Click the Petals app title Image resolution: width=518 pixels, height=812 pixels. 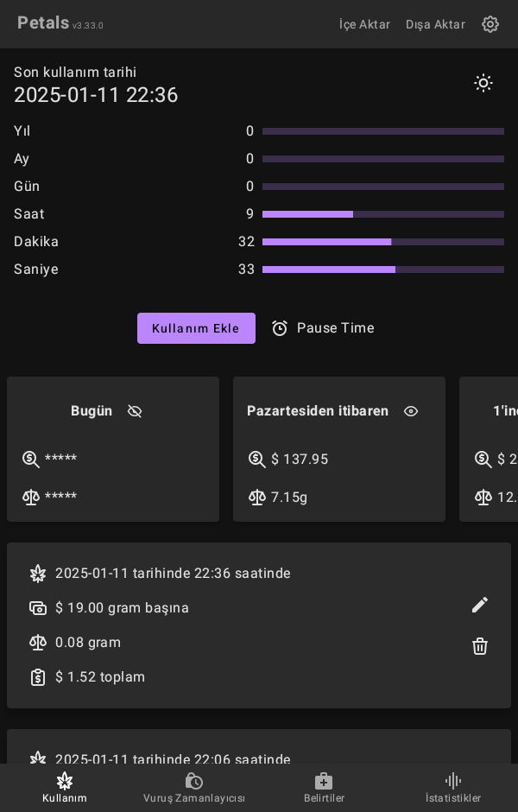click(x=43, y=23)
